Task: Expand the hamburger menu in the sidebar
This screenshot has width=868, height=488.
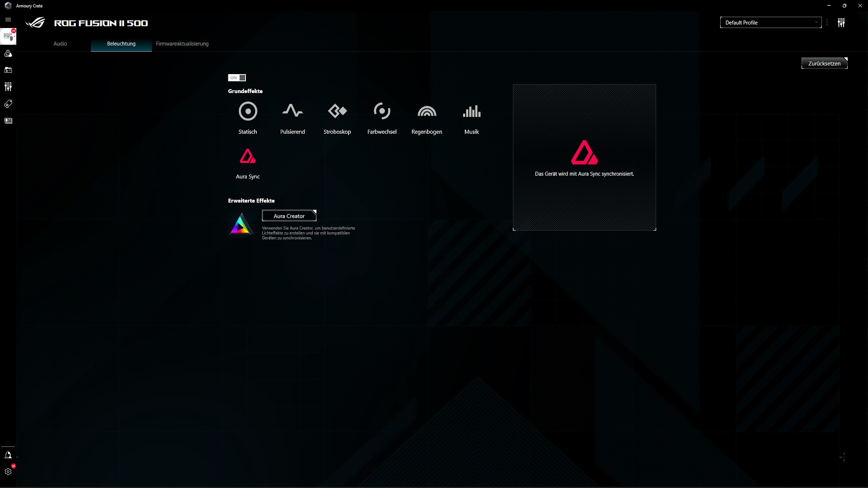Action: pos(8,19)
